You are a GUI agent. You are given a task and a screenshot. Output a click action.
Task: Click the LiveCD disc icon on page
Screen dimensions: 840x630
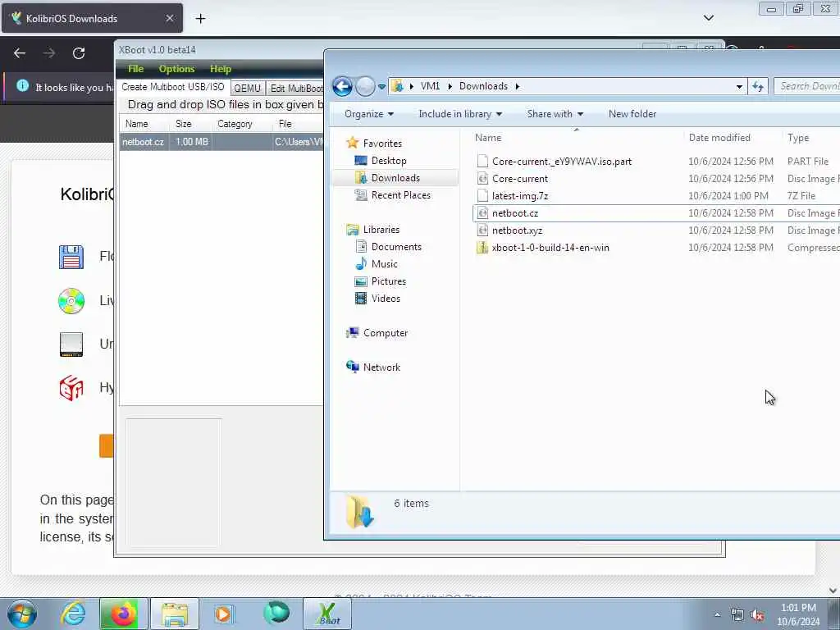pos(71,300)
